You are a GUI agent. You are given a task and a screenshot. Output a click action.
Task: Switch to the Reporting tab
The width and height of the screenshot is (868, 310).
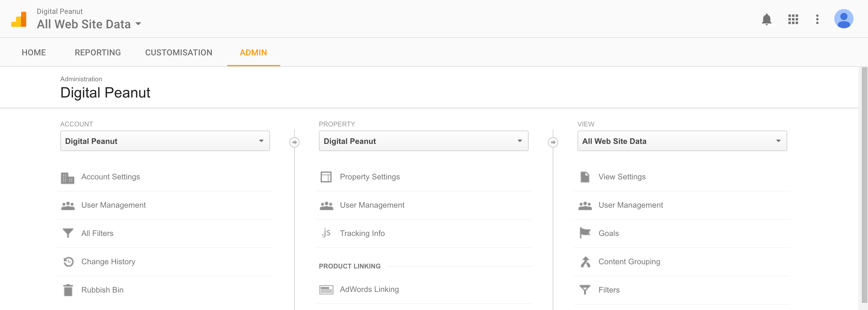point(98,52)
